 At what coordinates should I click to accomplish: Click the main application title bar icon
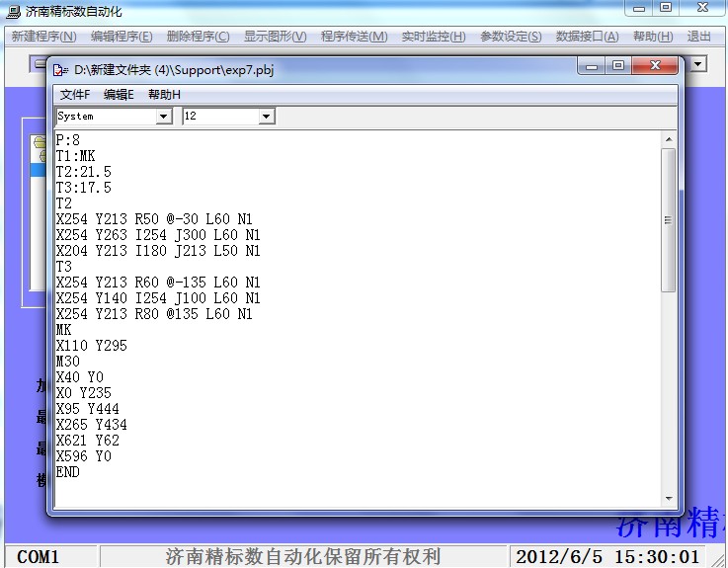coord(13,9)
